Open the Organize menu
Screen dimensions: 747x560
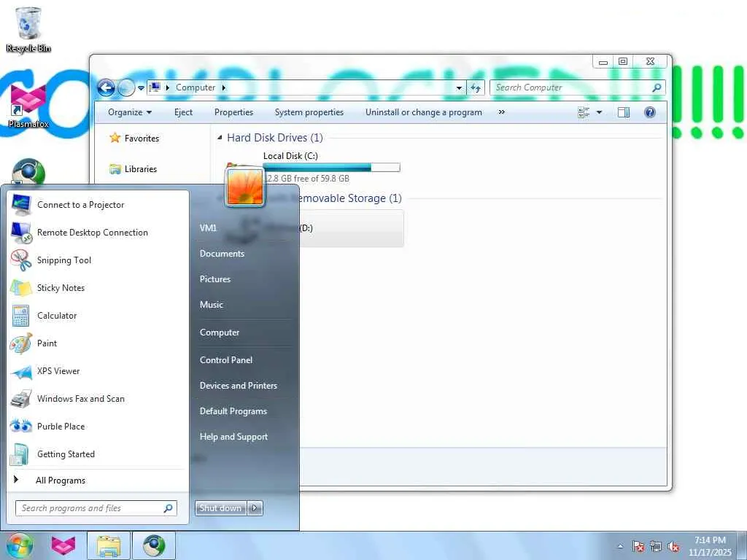click(x=130, y=112)
